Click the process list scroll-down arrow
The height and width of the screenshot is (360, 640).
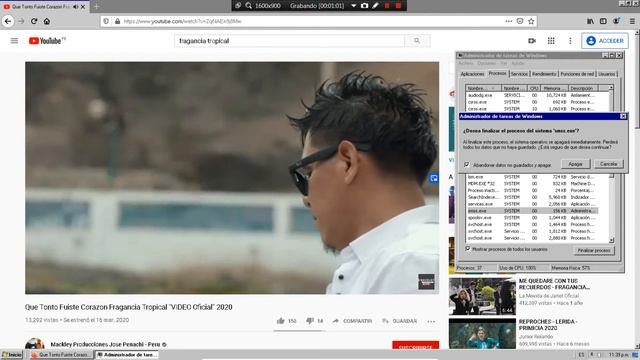pos(611,240)
